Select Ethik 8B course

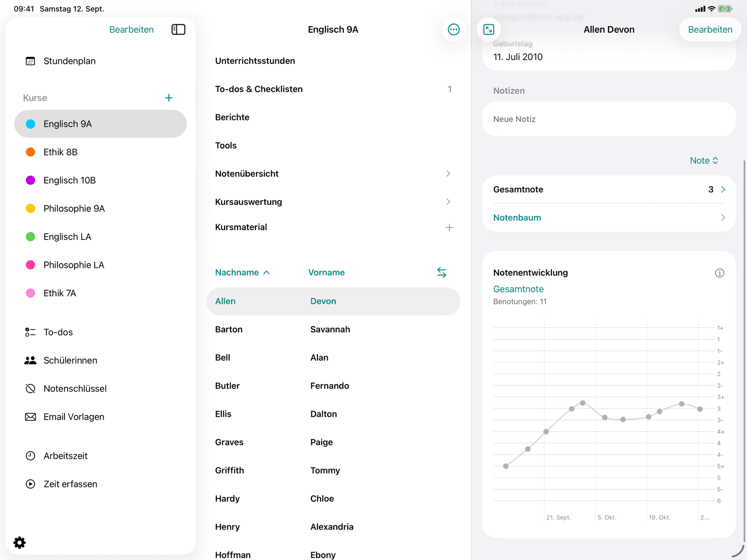pos(100,152)
